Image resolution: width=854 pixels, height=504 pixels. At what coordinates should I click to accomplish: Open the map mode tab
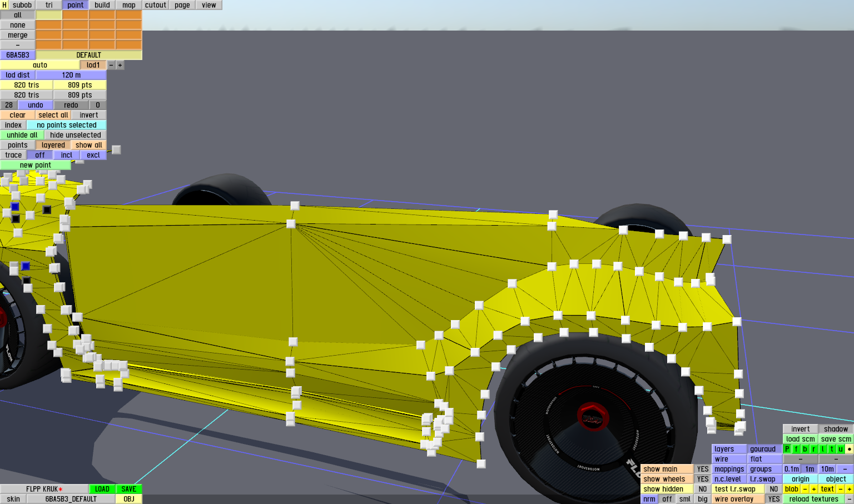(129, 5)
